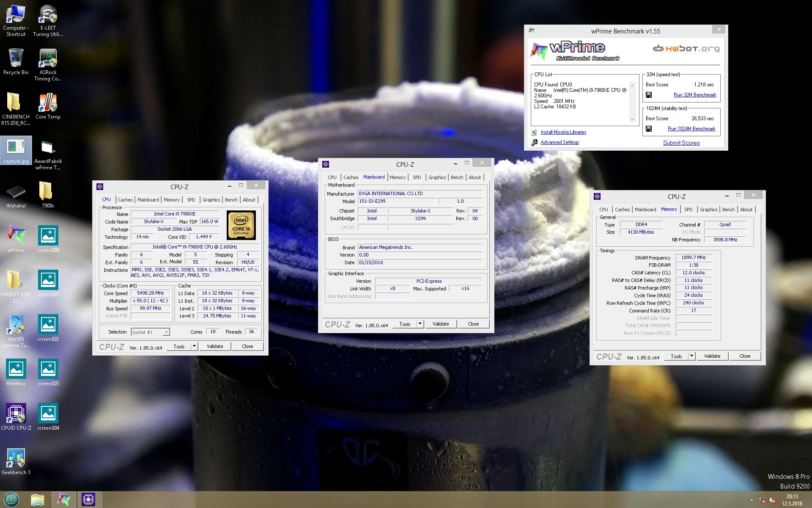Switch to CPU-Z in the taskbar

coord(88,500)
